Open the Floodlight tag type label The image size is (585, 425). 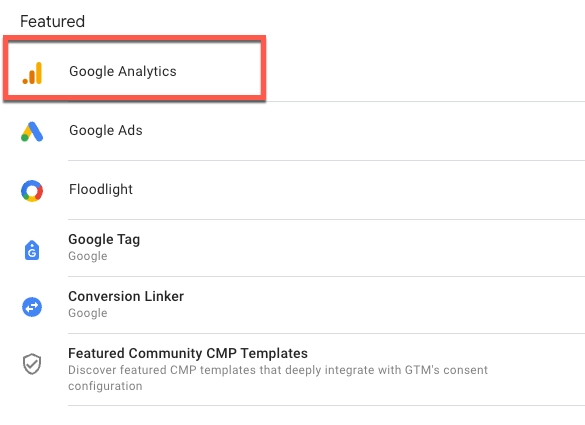[101, 189]
